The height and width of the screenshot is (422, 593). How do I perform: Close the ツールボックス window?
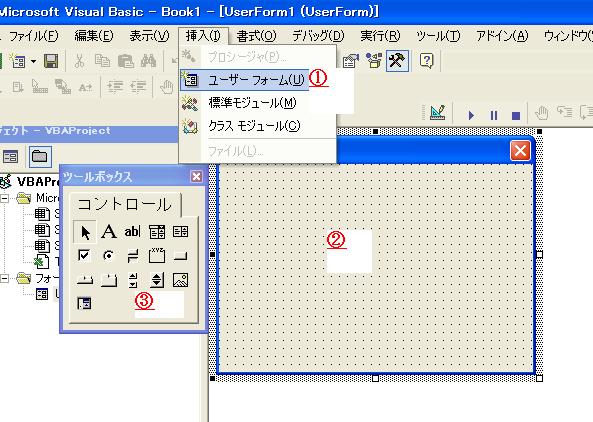tap(196, 176)
